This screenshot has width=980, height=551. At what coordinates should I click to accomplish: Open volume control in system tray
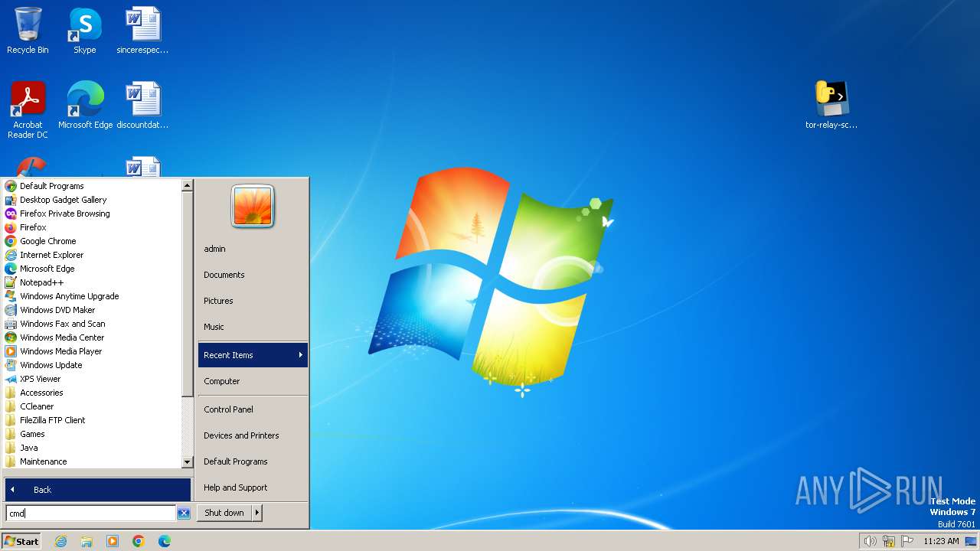click(870, 541)
